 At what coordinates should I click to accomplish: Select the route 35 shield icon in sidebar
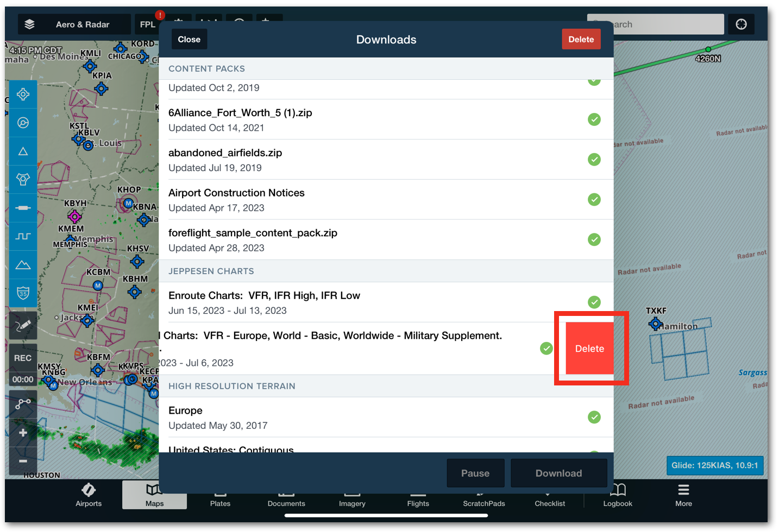pos(23,293)
